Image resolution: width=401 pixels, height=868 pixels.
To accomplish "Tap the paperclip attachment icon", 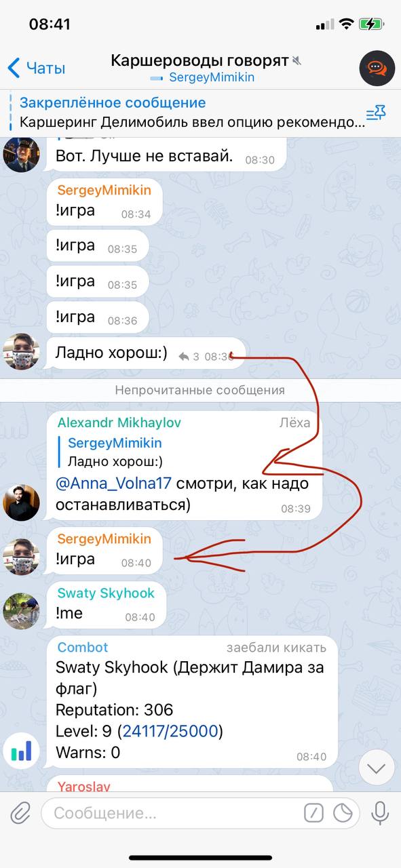I will pos(20,812).
